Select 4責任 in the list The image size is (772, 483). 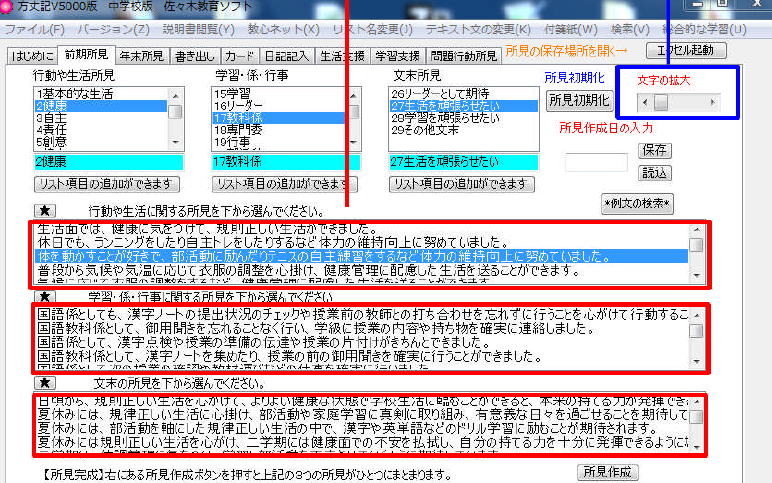[100, 130]
